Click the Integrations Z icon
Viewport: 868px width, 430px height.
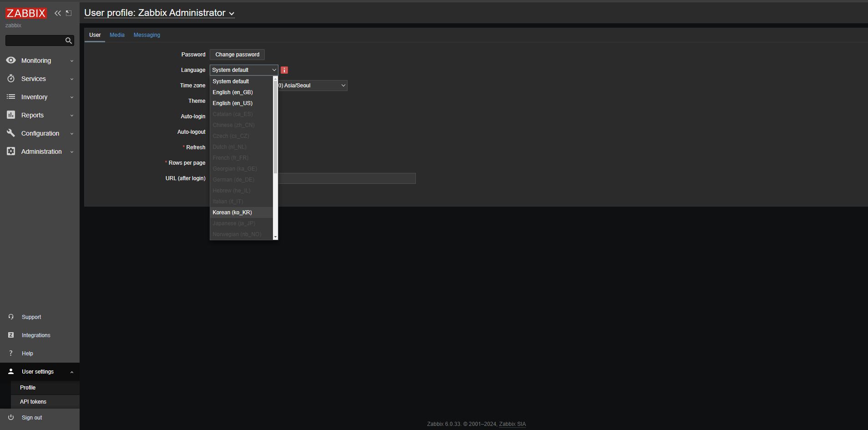coord(11,335)
